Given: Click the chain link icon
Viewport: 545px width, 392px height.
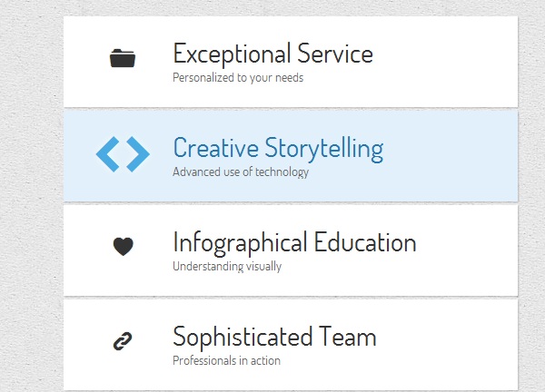Looking at the screenshot, I should tap(123, 341).
